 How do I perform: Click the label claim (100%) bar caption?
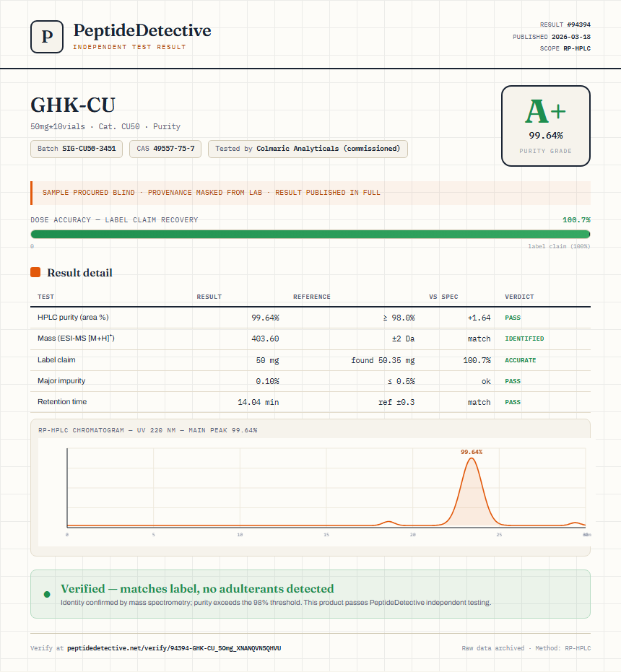point(559,246)
